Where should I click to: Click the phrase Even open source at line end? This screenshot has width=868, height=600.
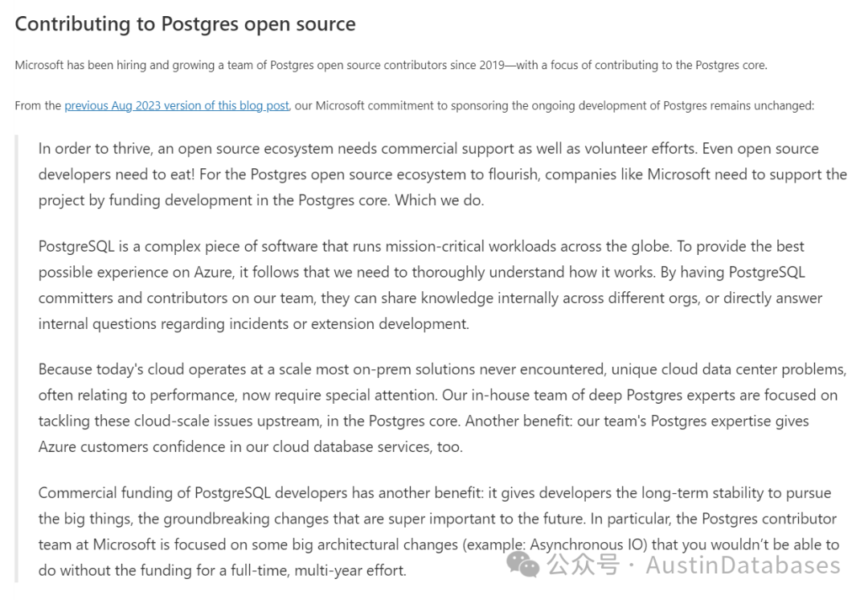click(x=760, y=149)
